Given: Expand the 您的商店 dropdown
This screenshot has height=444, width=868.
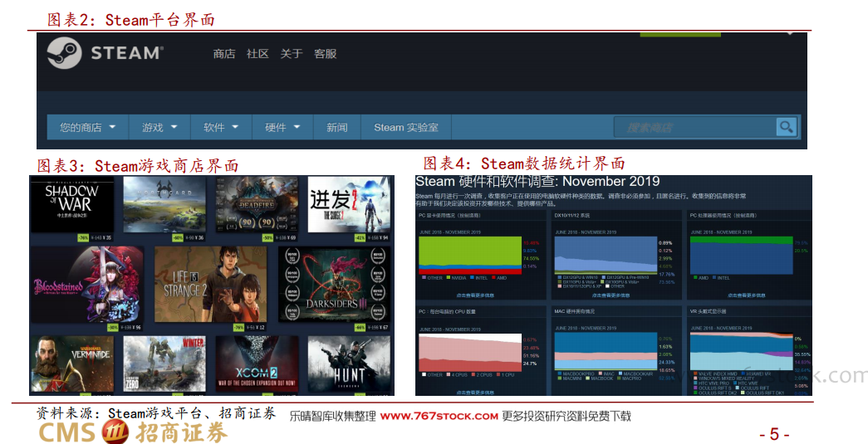Looking at the screenshot, I should pos(88,127).
